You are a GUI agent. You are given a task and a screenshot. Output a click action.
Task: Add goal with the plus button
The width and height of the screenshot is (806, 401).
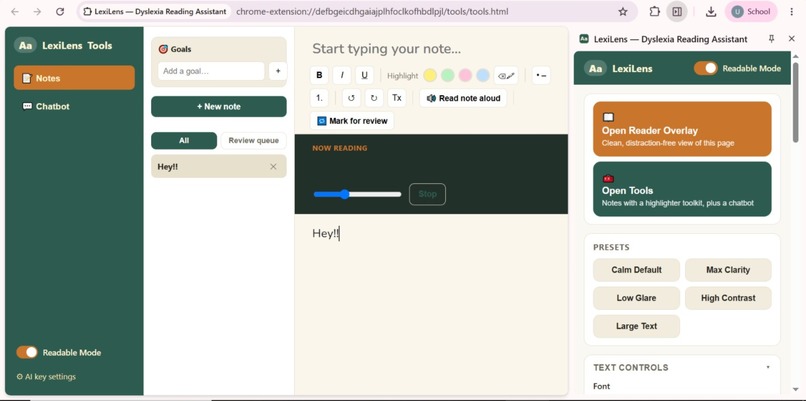[278, 71]
